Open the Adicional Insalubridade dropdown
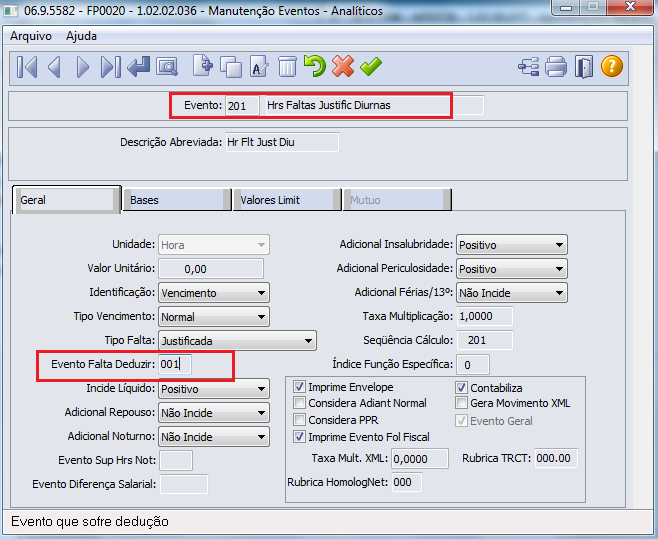 (x=512, y=245)
